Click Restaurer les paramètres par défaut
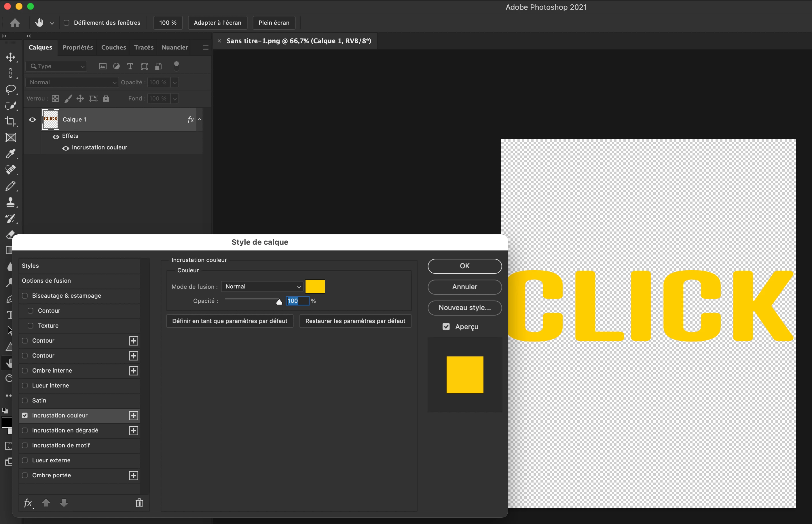 [x=355, y=321]
